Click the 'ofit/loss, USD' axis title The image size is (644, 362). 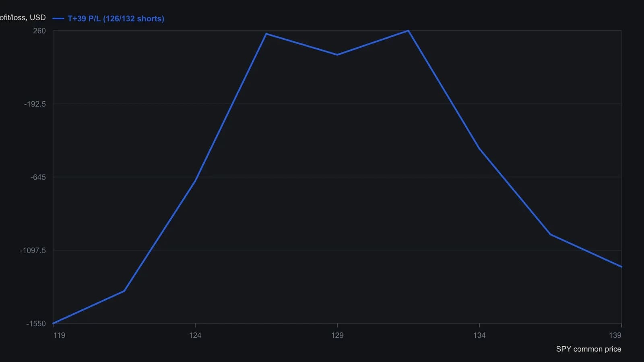[x=23, y=18]
